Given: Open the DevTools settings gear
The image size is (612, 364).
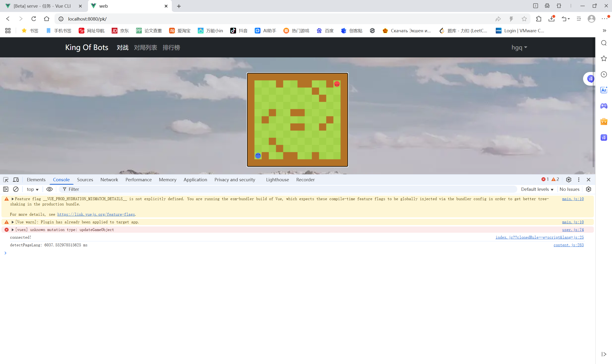Looking at the screenshot, I should 568,180.
